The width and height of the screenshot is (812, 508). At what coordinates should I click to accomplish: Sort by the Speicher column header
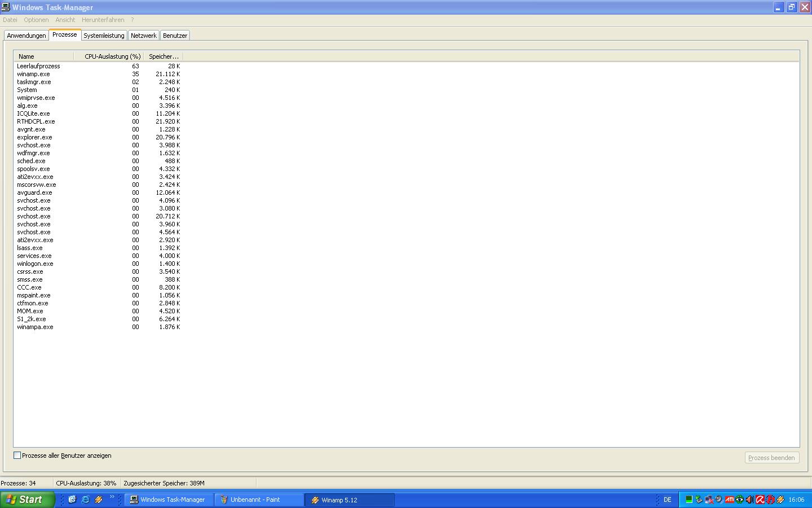(x=164, y=56)
